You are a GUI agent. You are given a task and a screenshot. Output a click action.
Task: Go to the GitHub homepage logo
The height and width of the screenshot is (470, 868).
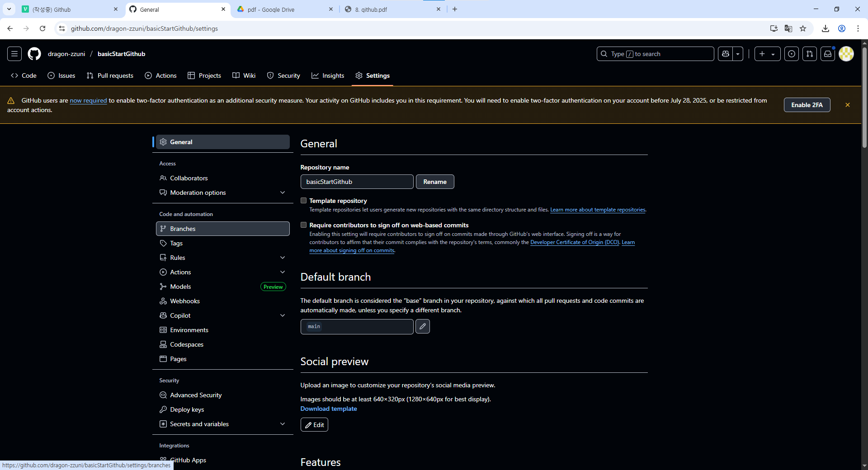pyautogui.click(x=34, y=54)
